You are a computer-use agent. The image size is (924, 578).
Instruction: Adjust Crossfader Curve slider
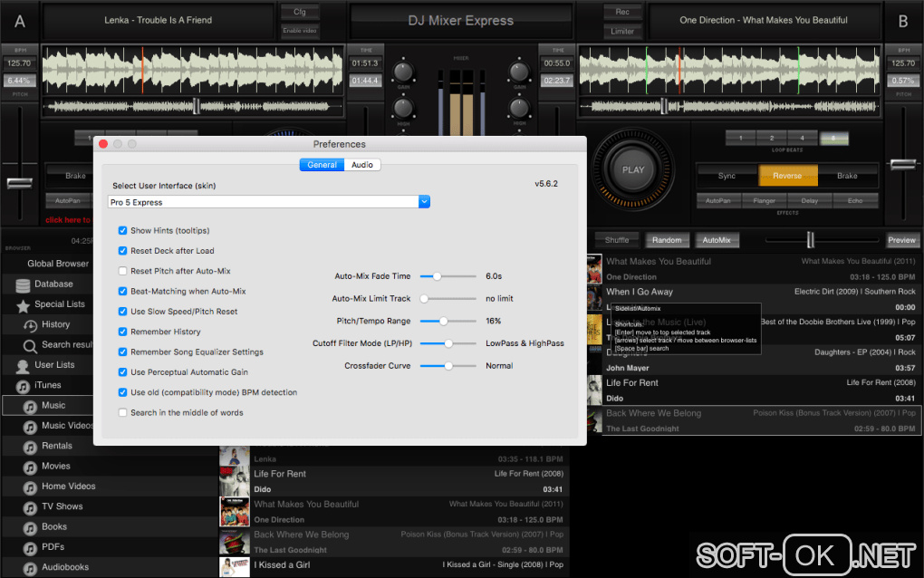tap(448, 366)
